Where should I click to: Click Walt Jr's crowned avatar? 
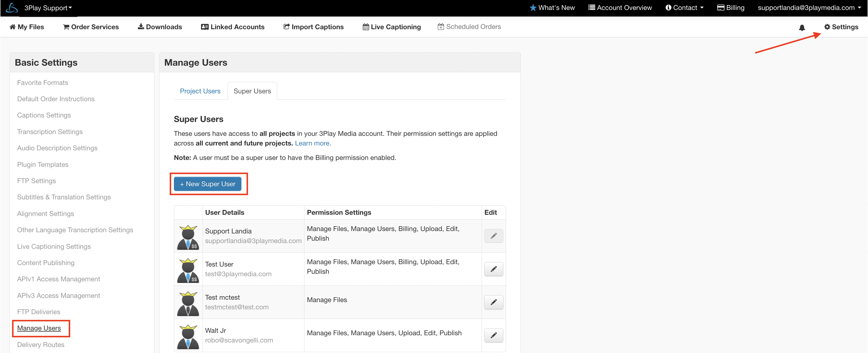click(188, 337)
